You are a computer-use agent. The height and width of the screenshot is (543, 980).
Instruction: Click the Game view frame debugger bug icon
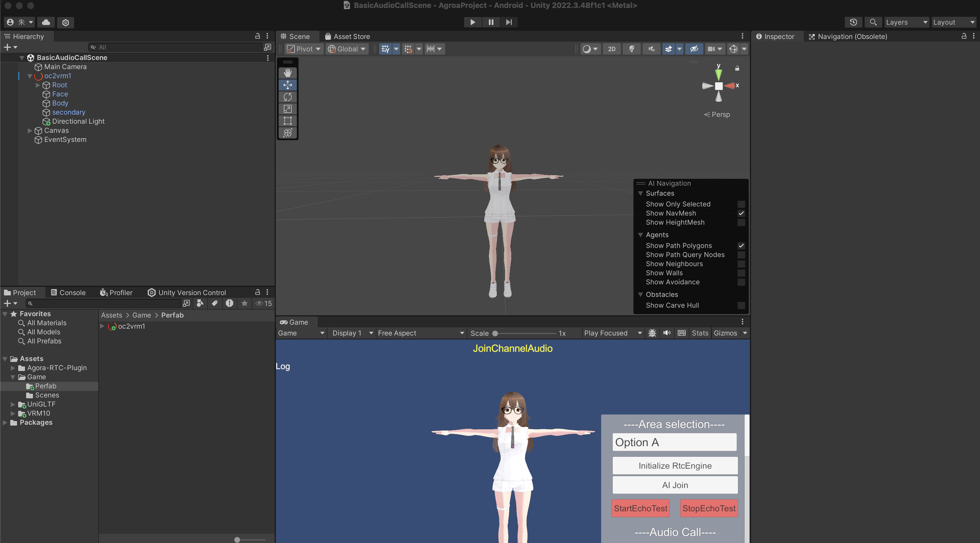point(652,333)
